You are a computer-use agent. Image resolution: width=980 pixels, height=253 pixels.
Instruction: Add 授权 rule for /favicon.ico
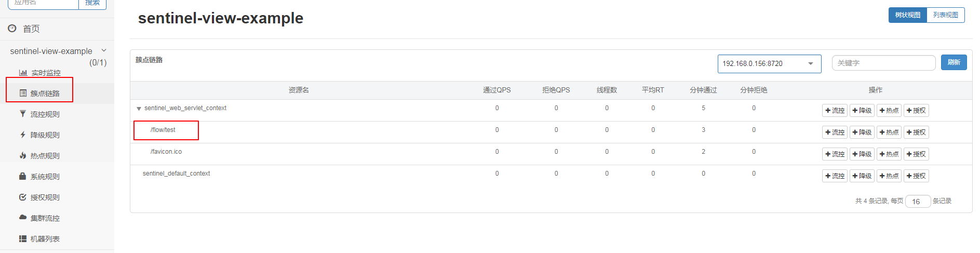click(916, 154)
